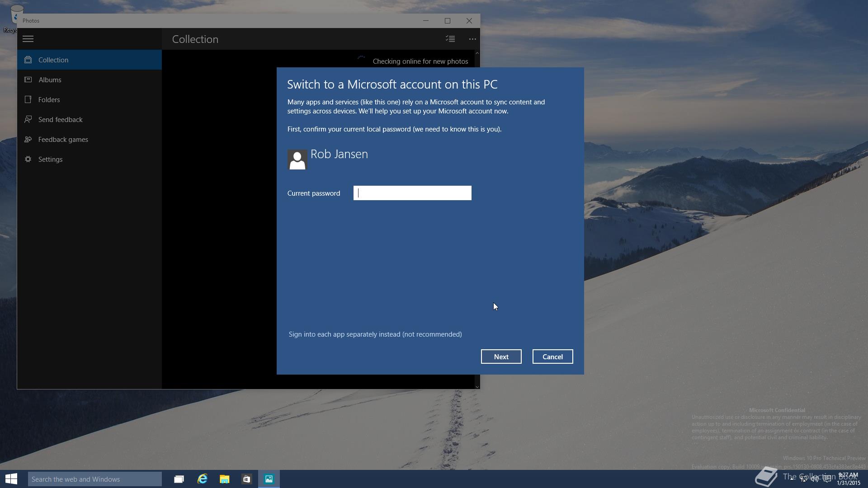Select the Collection sidebar item
This screenshot has width=868, height=488.
tap(90, 60)
